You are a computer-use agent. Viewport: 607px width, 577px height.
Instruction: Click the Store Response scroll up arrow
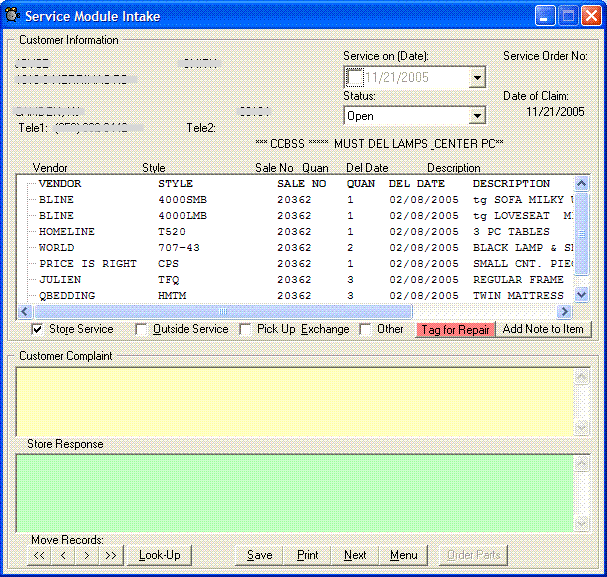coord(581,464)
